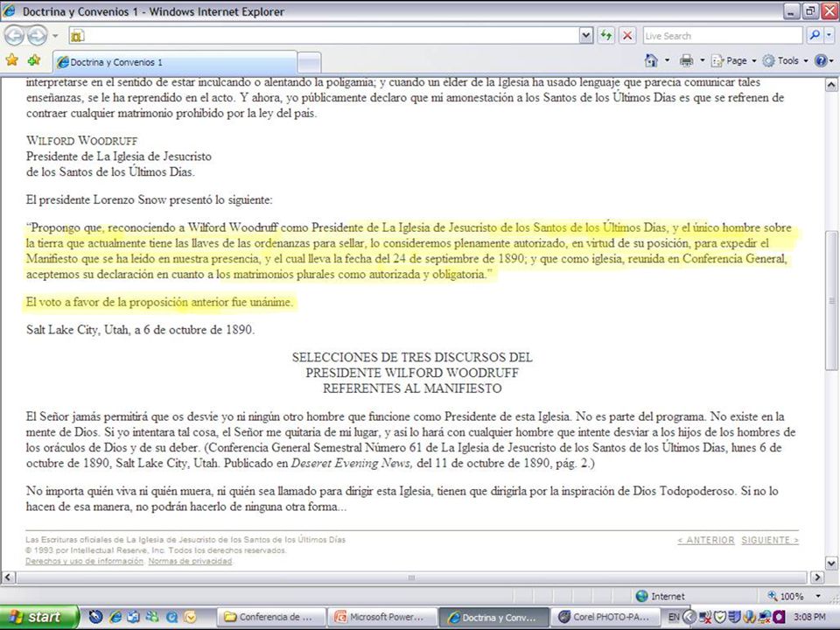Screen dimensions: 840x630
Task: Click the yellow envelope Quick Launch icon
Action: [190, 617]
